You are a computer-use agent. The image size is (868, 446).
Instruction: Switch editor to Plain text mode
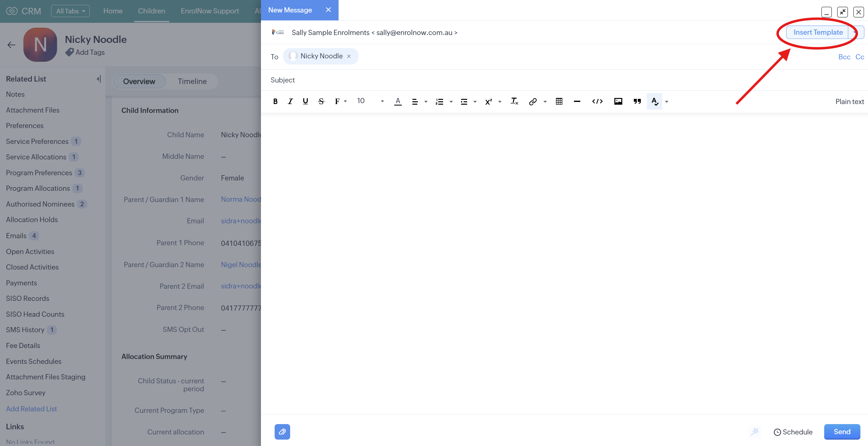click(849, 102)
